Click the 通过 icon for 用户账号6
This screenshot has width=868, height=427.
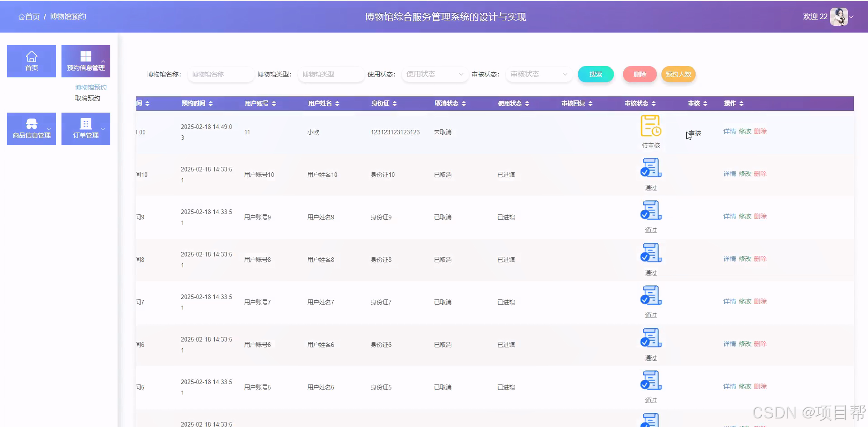(x=651, y=338)
